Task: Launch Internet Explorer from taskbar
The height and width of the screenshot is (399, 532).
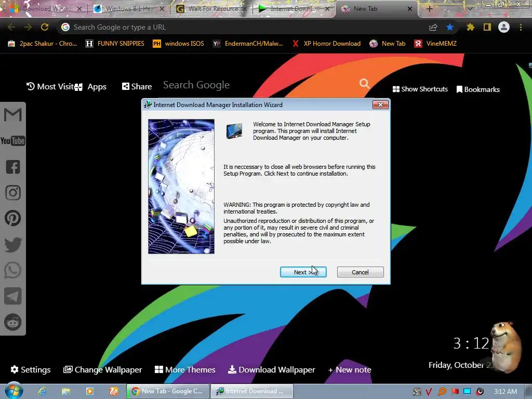Action: 42,391
